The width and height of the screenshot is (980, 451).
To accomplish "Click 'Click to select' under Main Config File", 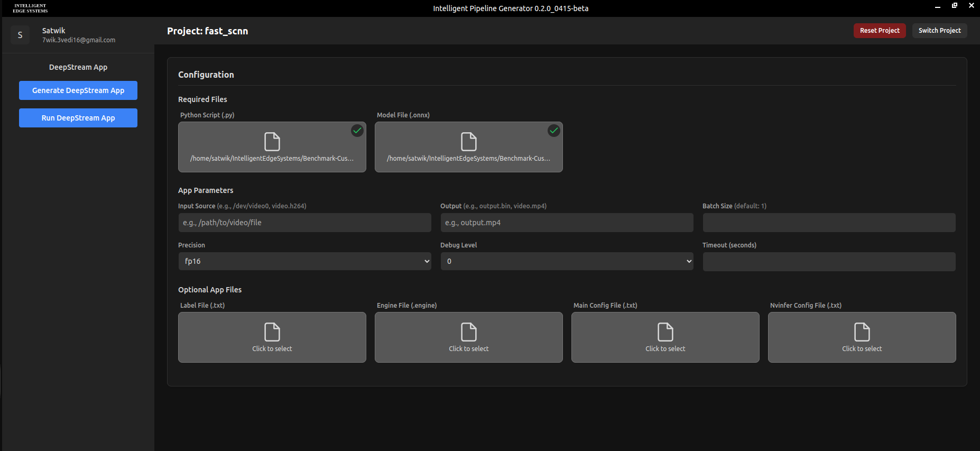I will coord(665,349).
